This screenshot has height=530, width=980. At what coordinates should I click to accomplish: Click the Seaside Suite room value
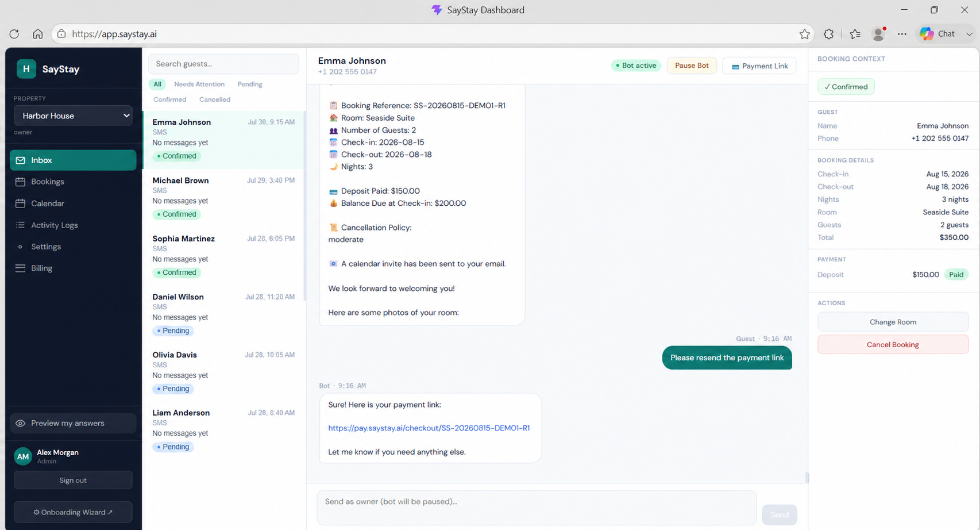click(946, 212)
